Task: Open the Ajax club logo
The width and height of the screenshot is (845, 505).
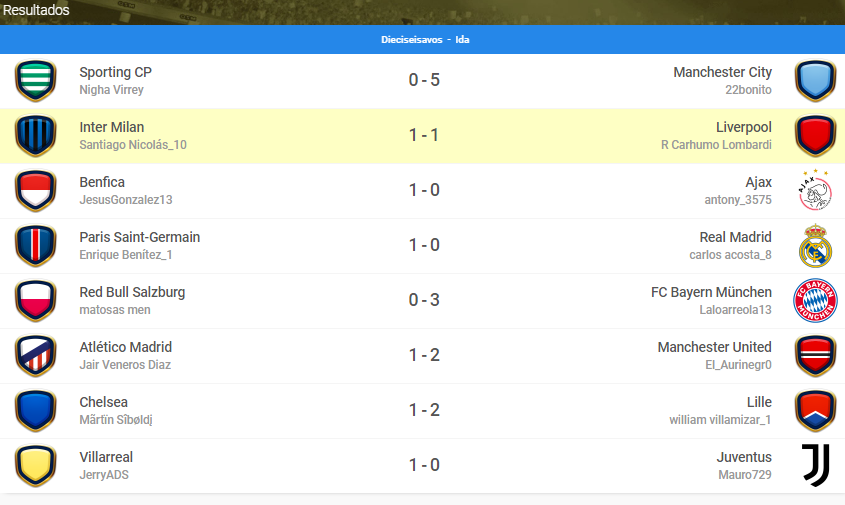Action: (815, 190)
